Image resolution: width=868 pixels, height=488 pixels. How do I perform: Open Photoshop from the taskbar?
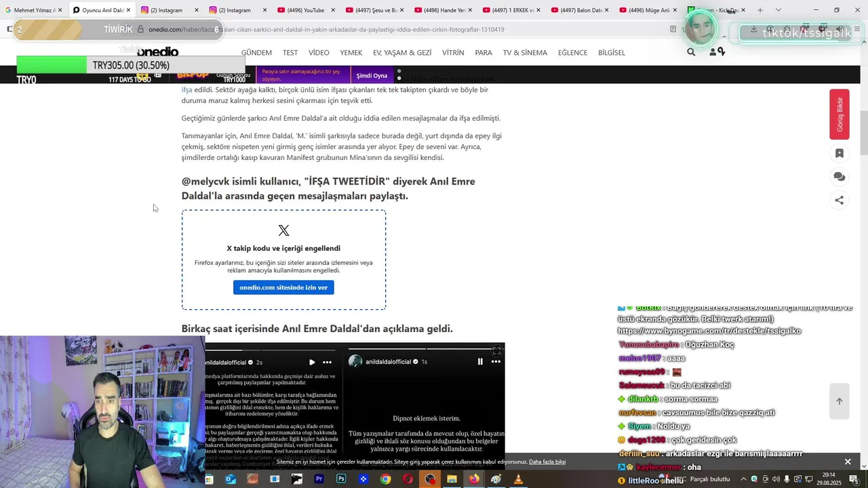tap(341, 479)
